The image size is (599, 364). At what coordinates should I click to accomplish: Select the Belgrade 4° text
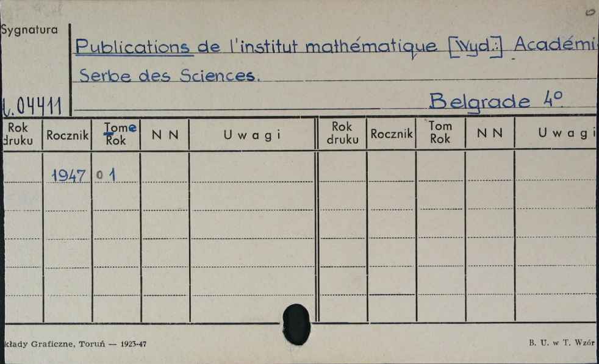(495, 101)
